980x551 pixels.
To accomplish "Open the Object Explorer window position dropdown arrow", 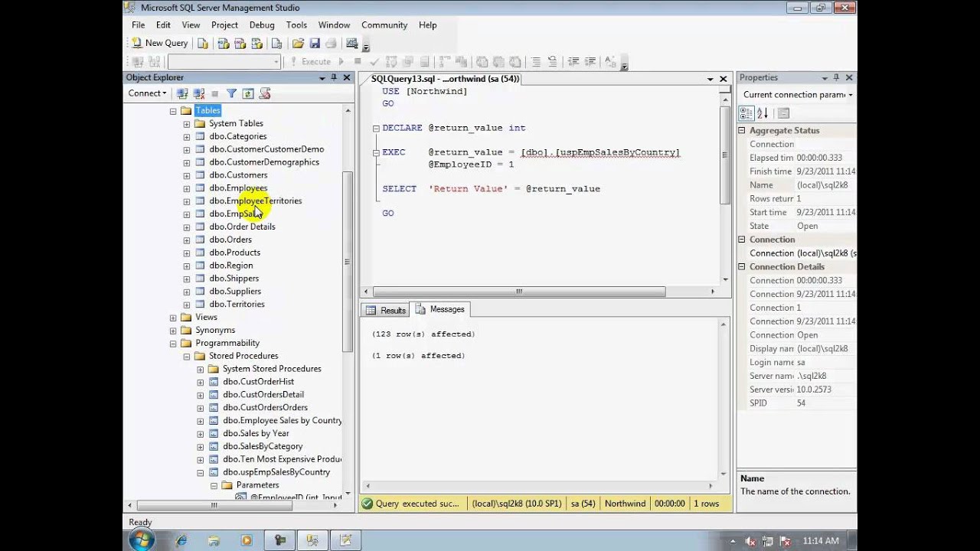I will tap(322, 77).
